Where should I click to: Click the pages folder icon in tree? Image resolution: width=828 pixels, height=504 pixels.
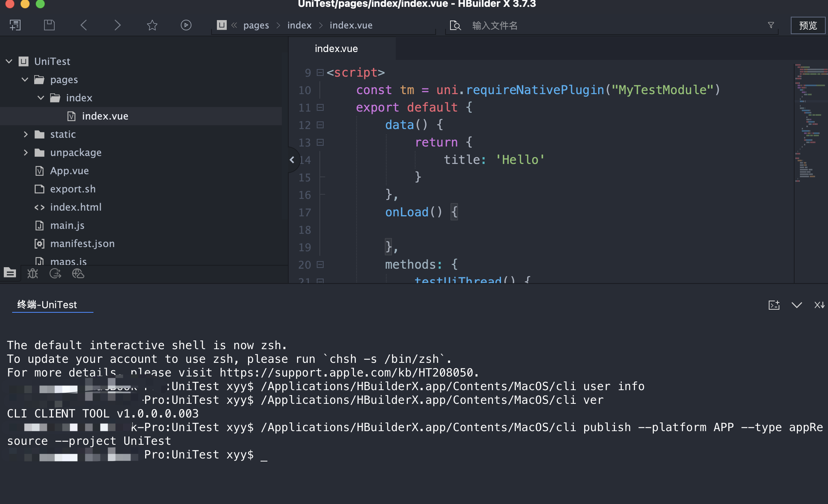point(39,79)
